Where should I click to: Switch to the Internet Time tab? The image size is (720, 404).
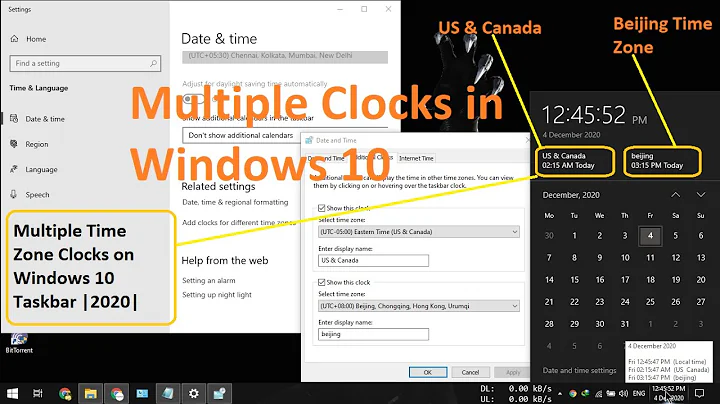pos(416,158)
